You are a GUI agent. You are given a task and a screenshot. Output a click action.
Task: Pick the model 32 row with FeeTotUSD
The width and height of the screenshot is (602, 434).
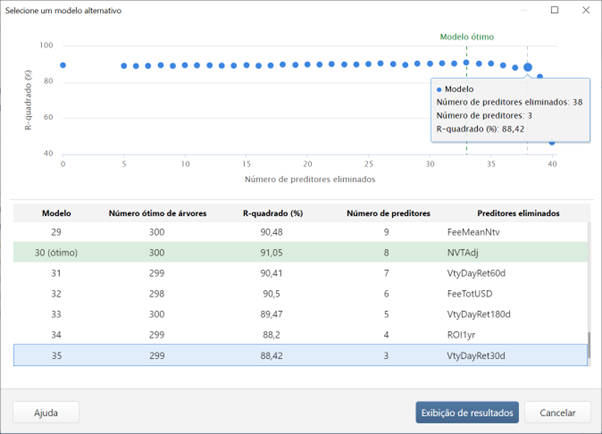(x=300, y=295)
